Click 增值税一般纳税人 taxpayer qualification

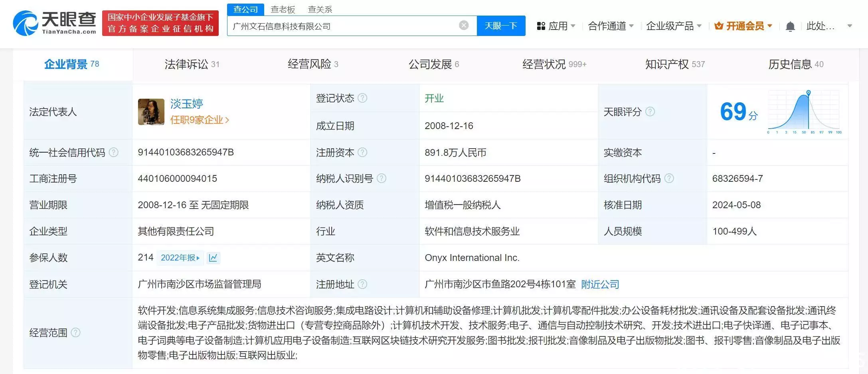(x=463, y=205)
